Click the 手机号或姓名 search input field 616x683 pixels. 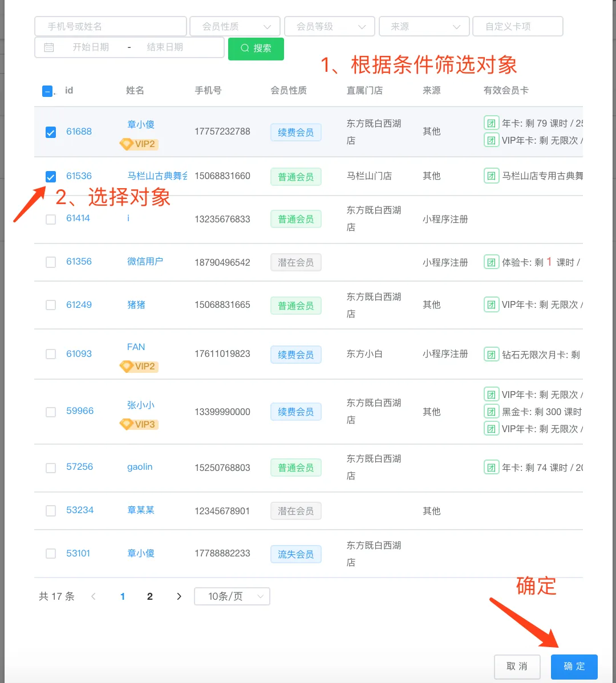111,26
